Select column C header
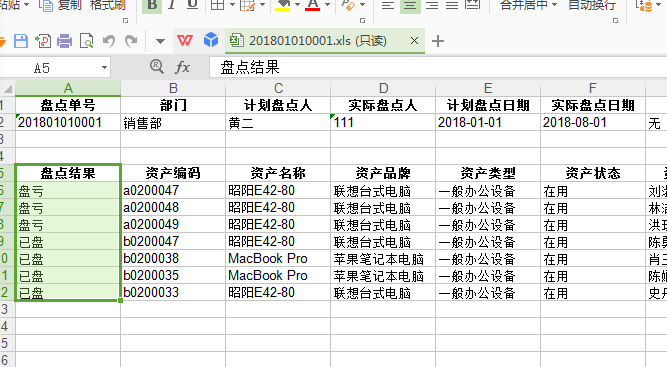The height and width of the screenshot is (367, 667). (x=278, y=88)
